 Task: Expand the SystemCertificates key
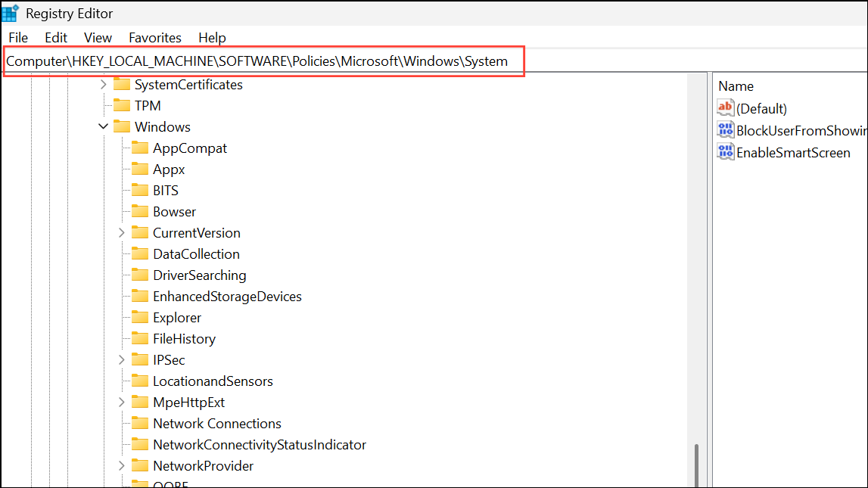104,85
